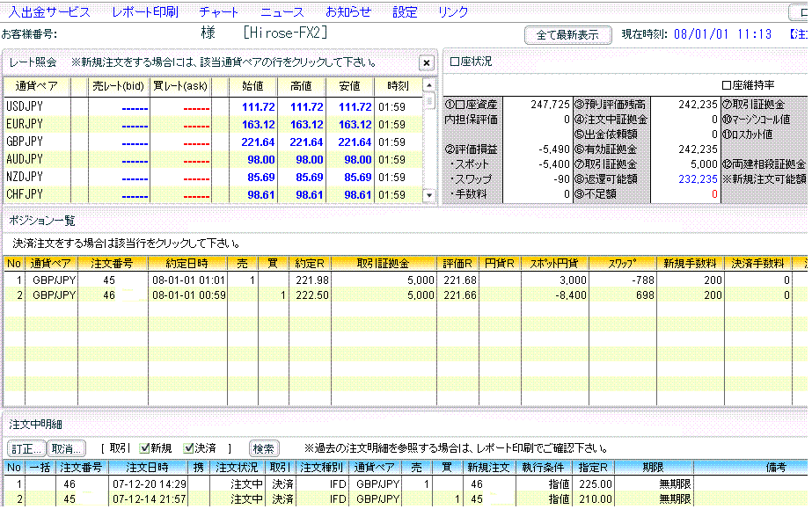Select the USDJPY rate row

click(x=213, y=107)
